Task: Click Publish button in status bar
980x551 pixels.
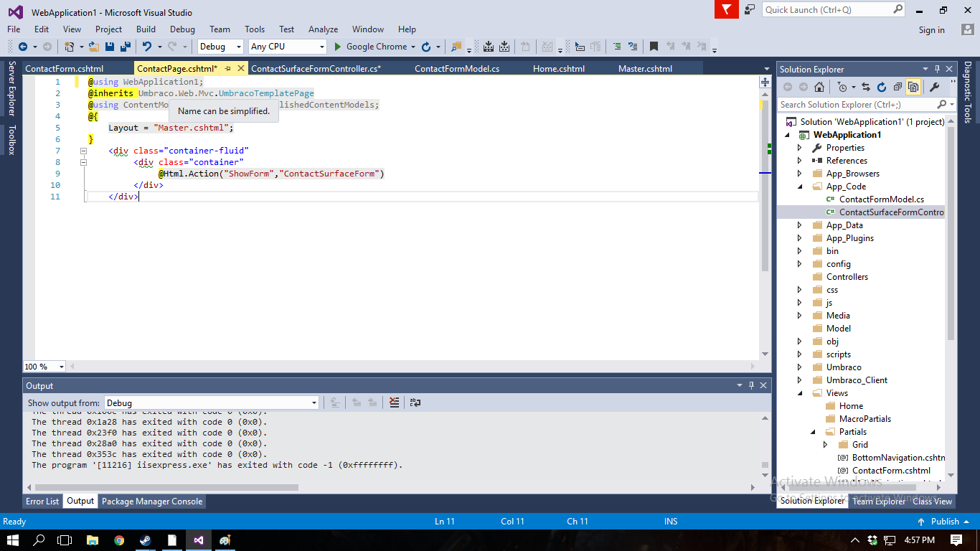Action: coord(944,522)
